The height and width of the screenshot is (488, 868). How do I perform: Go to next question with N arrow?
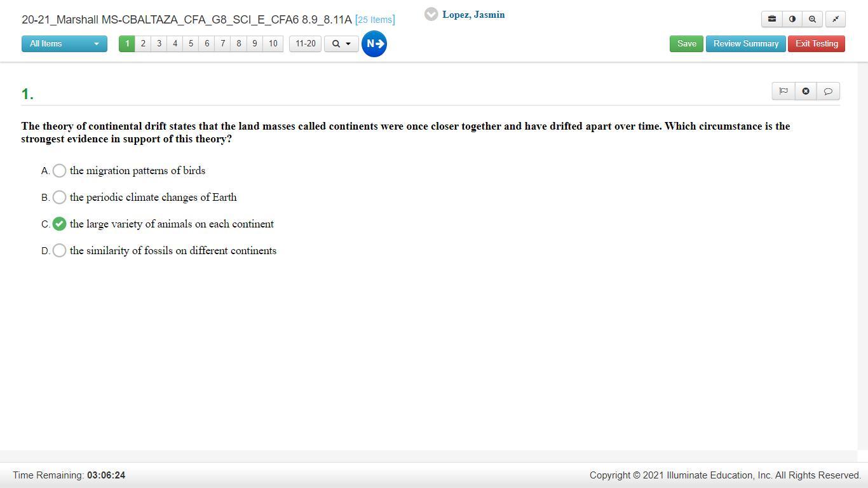[x=374, y=44]
